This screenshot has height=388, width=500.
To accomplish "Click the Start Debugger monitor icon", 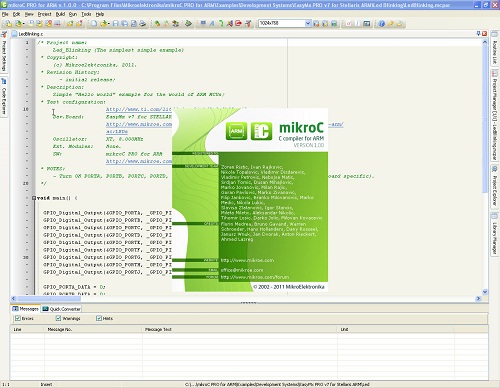I will coord(203,23).
